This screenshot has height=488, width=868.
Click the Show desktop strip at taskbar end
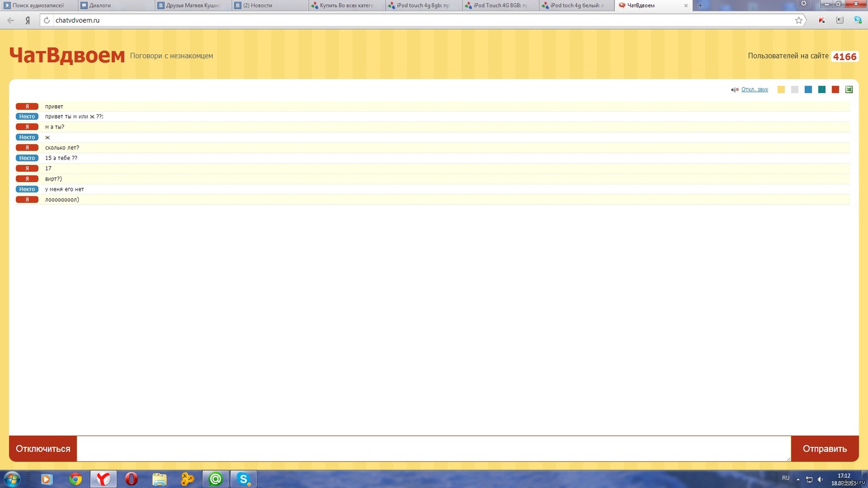(x=865, y=479)
